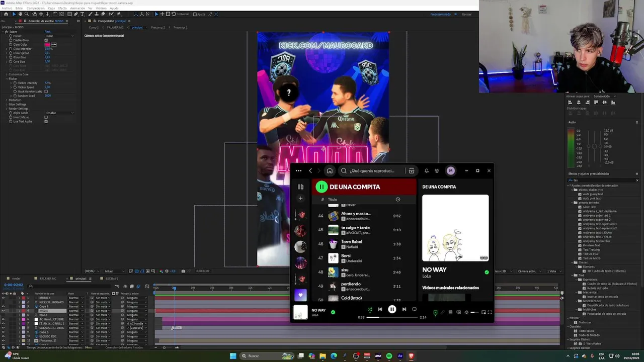The height and width of the screenshot is (362, 644).
Task: Open the Alinear capas para Composición dropdown
Action: click(x=604, y=96)
